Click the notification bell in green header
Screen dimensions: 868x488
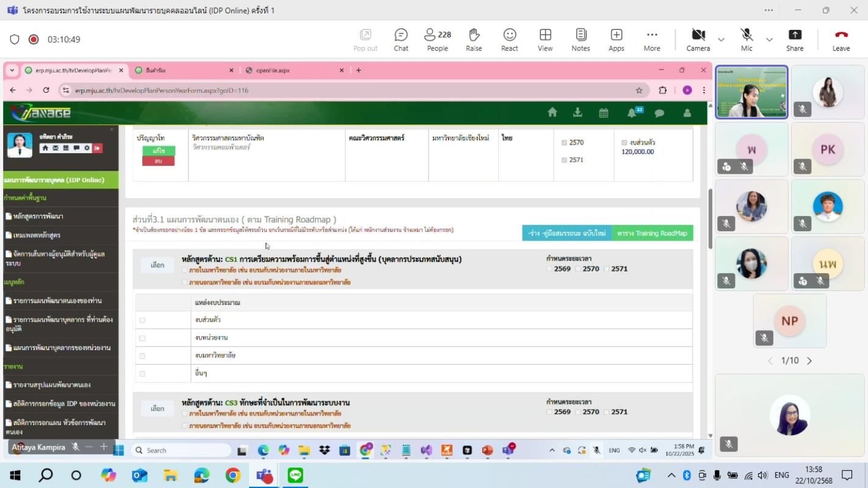click(x=632, y=113)
